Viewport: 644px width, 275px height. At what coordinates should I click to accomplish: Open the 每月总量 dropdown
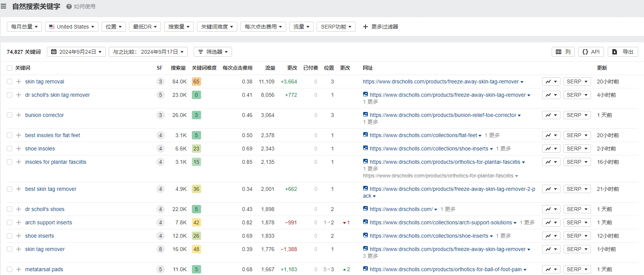(24, 27)
